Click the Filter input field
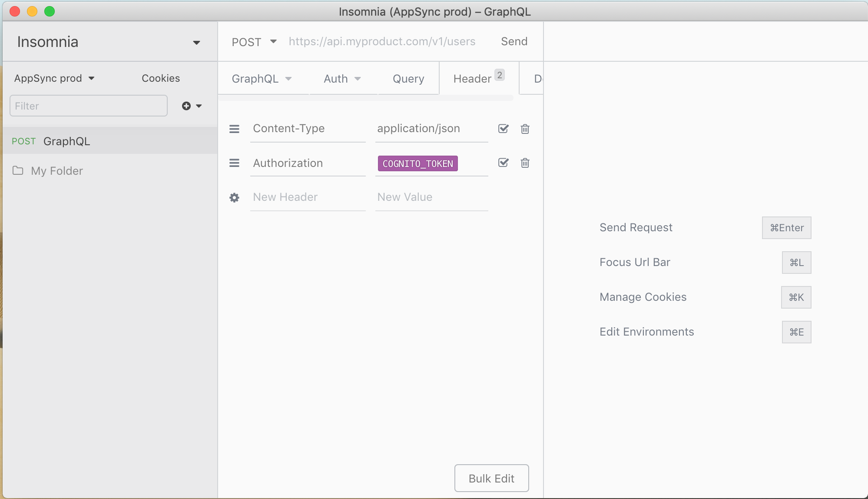The height and width of the screenshot is (499, 868). tap(89, 106)
